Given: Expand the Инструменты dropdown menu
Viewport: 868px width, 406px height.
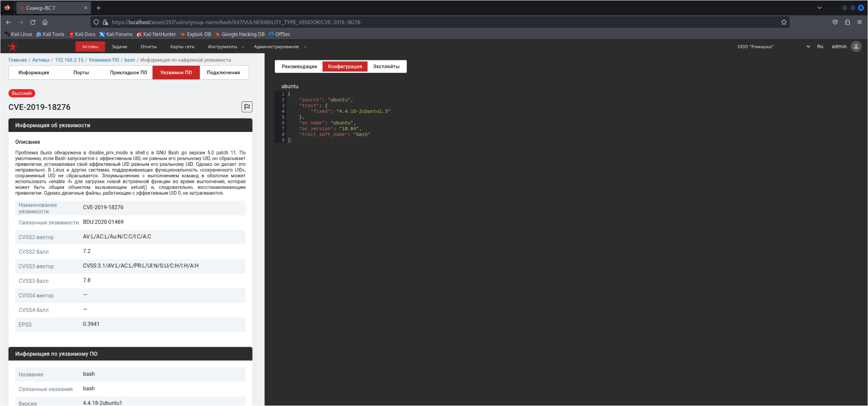Looking at the screenshot, I should (x=226, y=47).
